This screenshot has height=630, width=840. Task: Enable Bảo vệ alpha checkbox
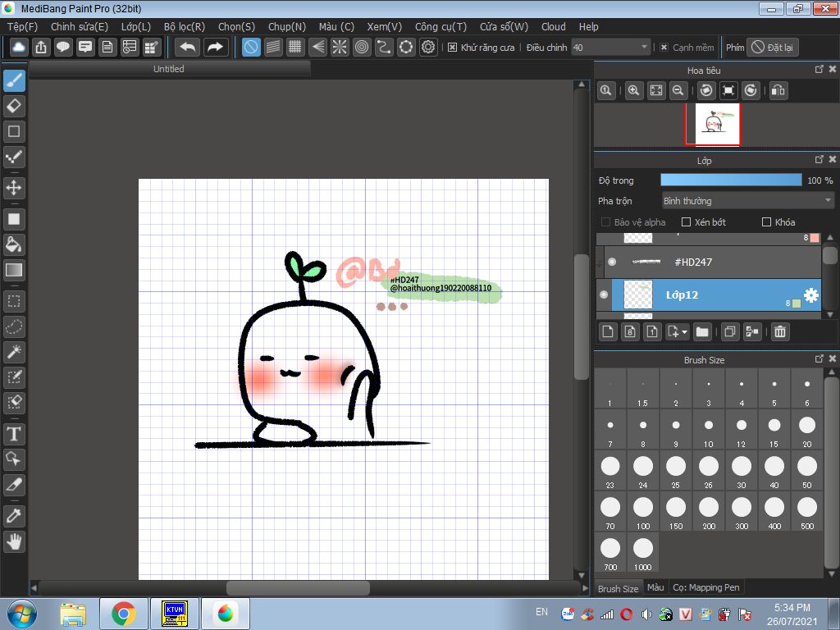pyautogui.click(x=606, y=221)
